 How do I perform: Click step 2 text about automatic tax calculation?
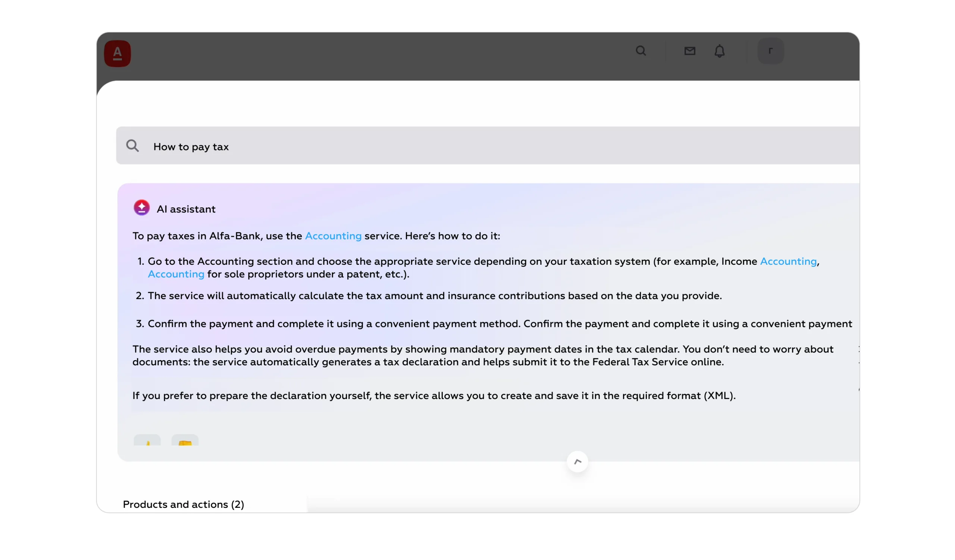pyautogui.click(x=435, y=296)
